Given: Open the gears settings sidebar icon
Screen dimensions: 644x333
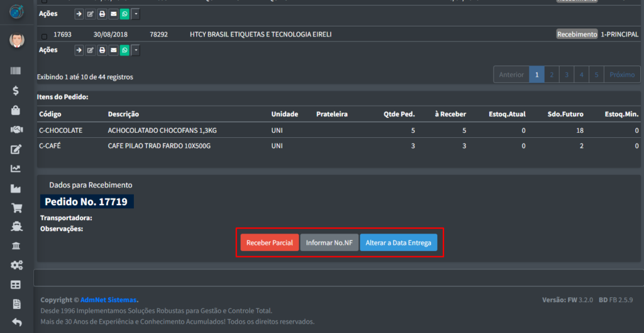Looking at the screenshot, I should coord(16,265).
